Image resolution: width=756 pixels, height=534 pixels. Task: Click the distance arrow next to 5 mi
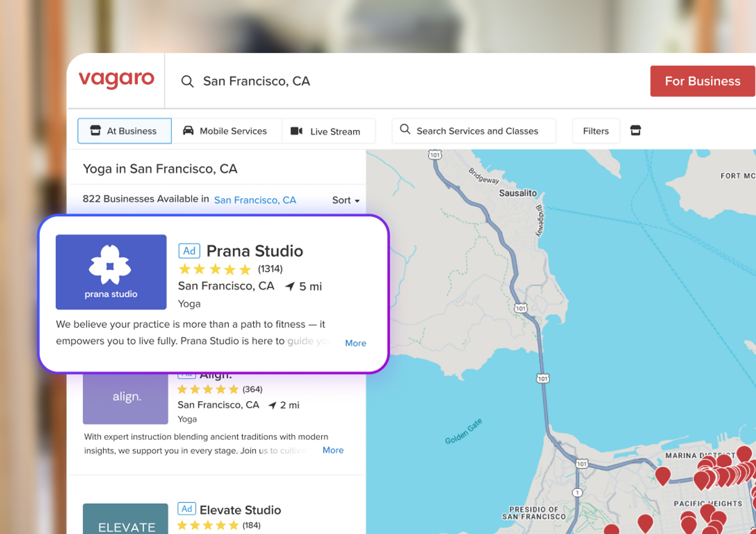point(290,286)
